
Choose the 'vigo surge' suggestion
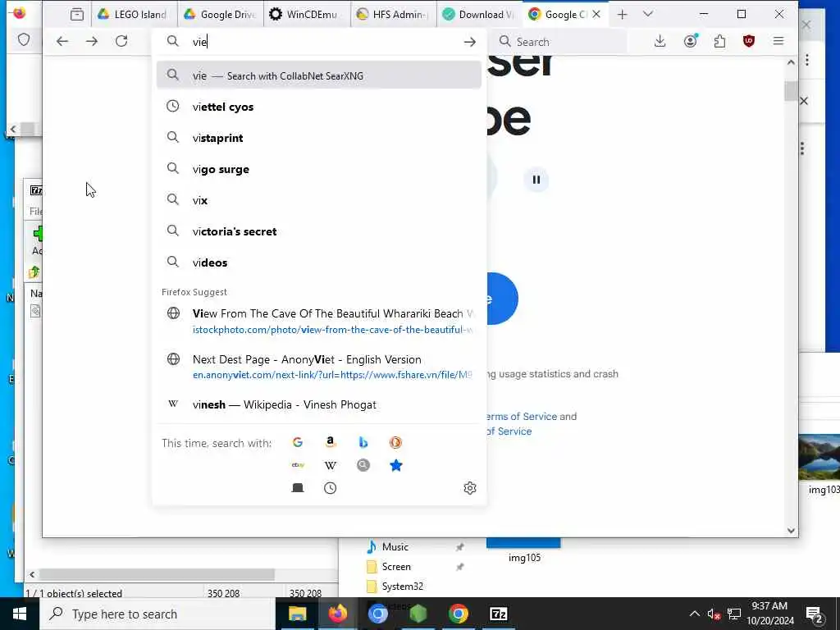coord(319,169)
